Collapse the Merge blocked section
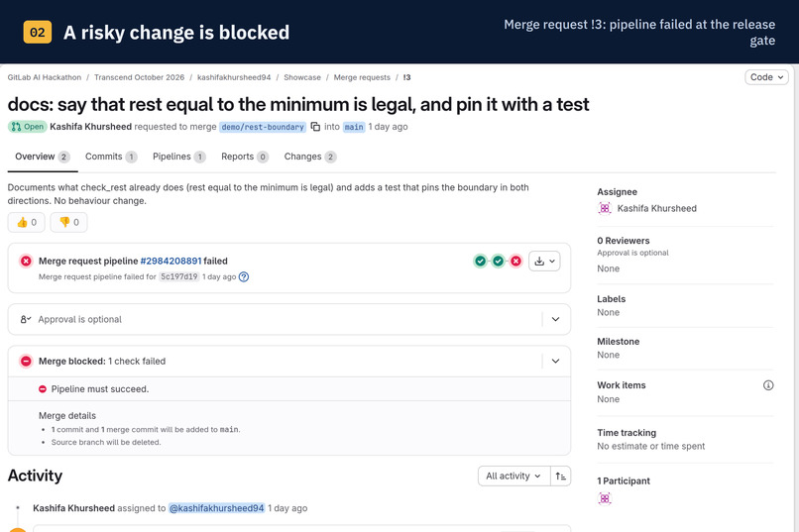The image size is (799, 532). click(x=555, y=361)
